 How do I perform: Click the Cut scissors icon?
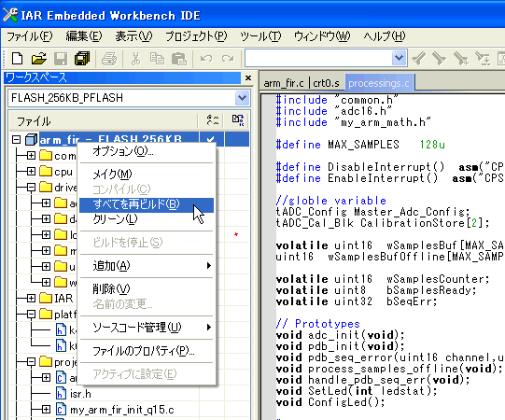[136, 59]
